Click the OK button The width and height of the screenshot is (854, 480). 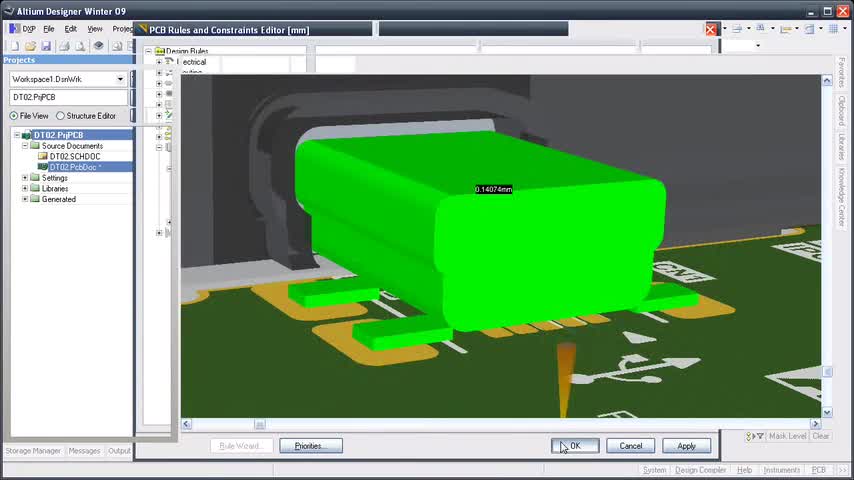[x=575, y=446]
